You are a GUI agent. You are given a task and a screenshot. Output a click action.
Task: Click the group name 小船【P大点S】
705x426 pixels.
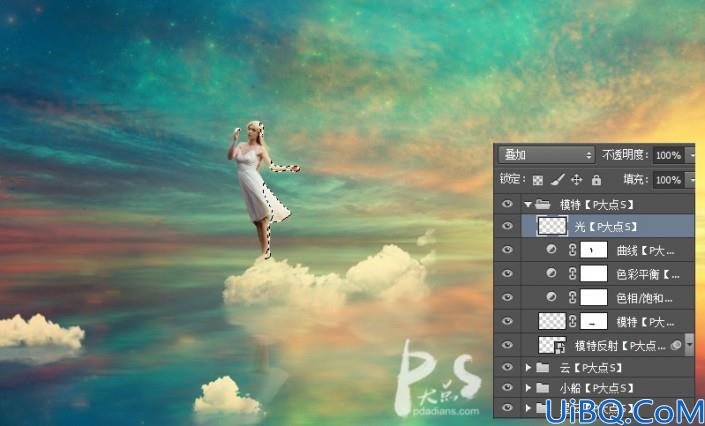[x=596, y=388]
